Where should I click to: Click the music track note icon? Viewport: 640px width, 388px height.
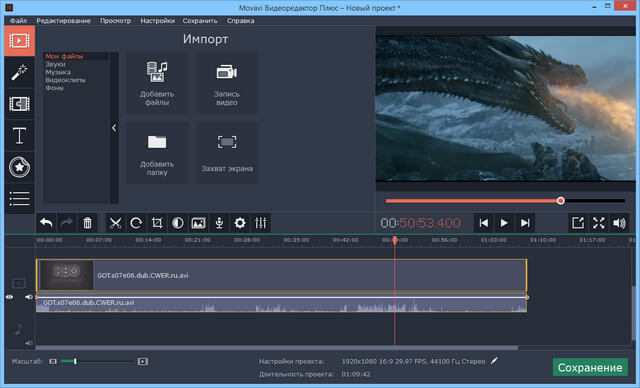[18, 329]
